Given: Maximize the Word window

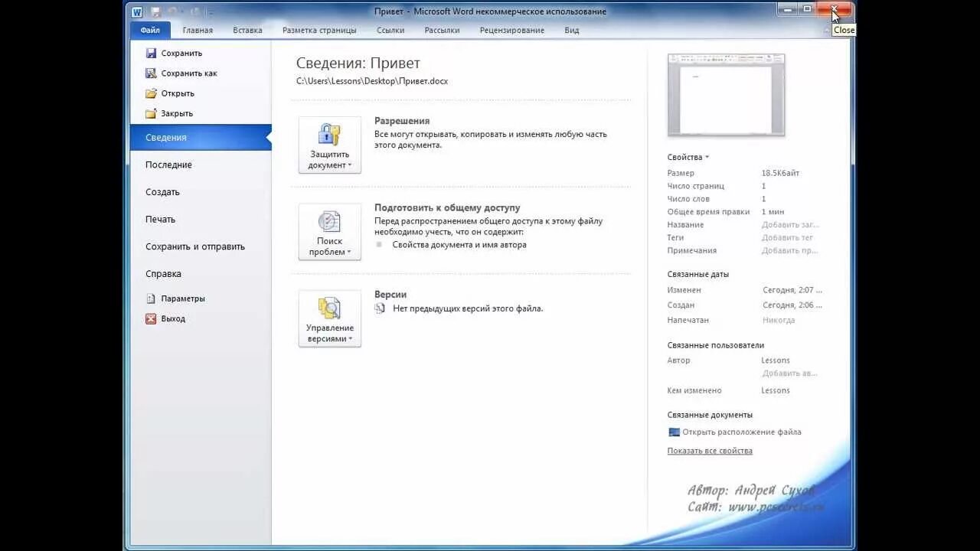Looking at the screenshot, I should (807, 9).
